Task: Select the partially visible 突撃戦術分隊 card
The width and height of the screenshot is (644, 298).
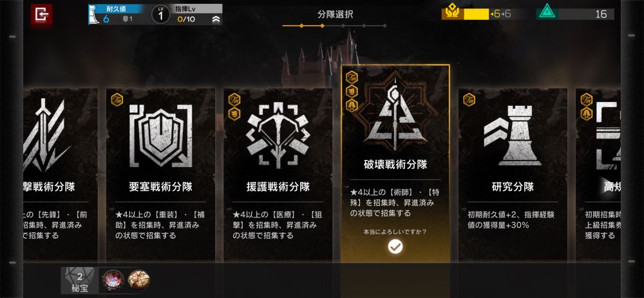Action: [61, 175]
